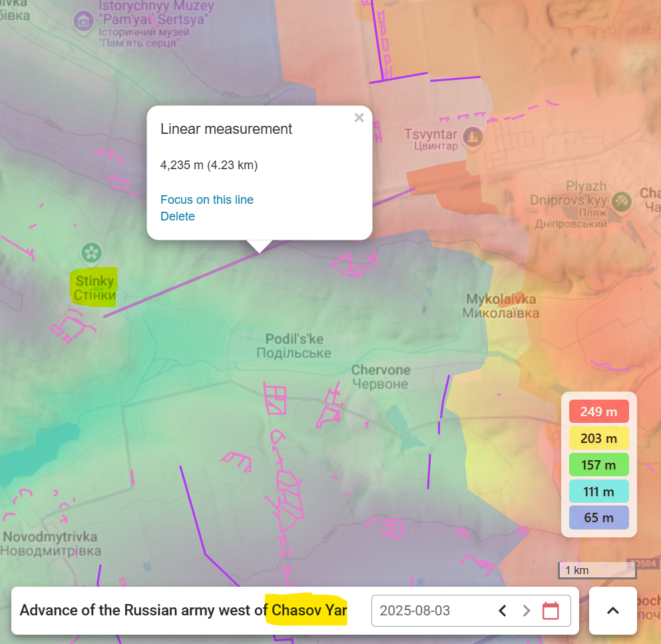Expand the panel with the up chevron
This screenshot has height=644, width=661.
click(613, 610)
